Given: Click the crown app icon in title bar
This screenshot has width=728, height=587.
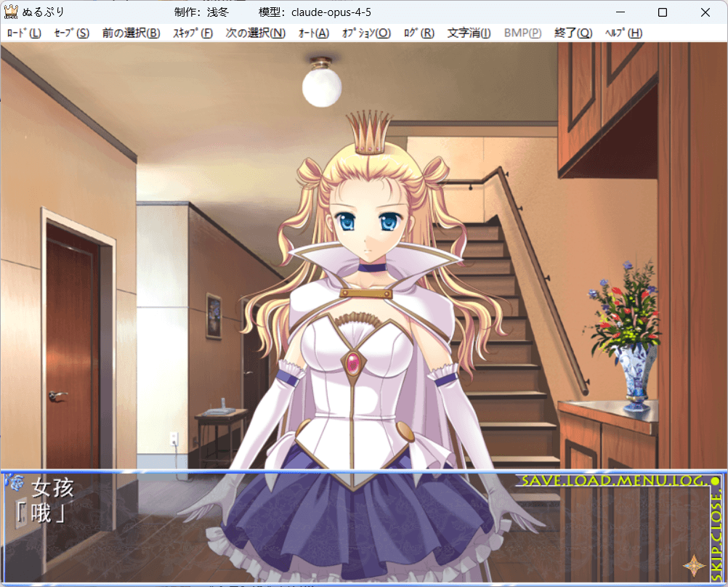Looking at the screenshot, I should (12, 12).
